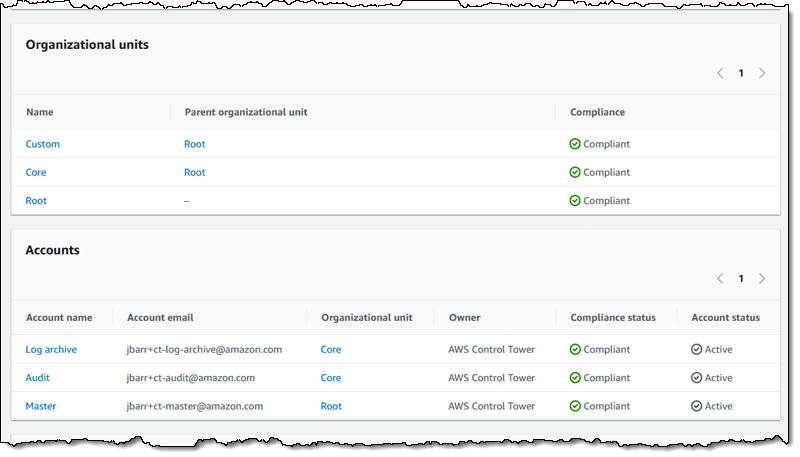Go to previous page of Accounts
800x457 pixels.
(x=720, y=278)
